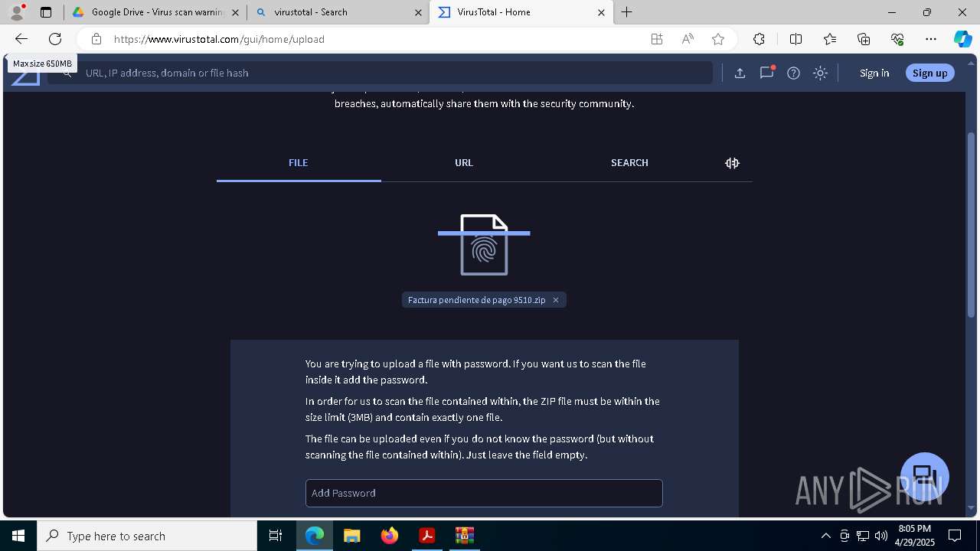Switch to the URL tab
The image size is (980, 551).
[x=464, y=163]
